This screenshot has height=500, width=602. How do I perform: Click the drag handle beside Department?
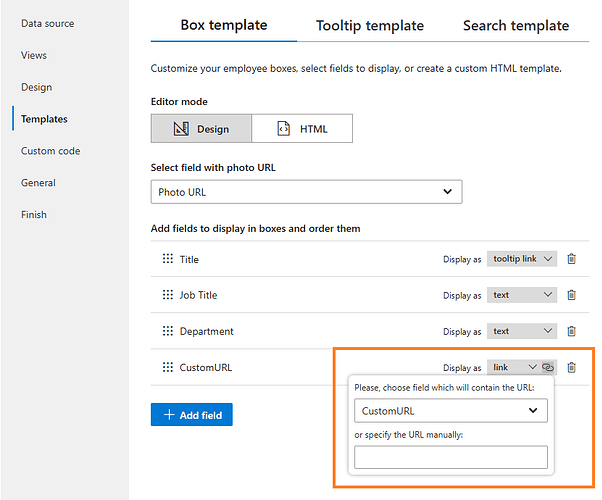pyautogui.click(x=167, y=331)
